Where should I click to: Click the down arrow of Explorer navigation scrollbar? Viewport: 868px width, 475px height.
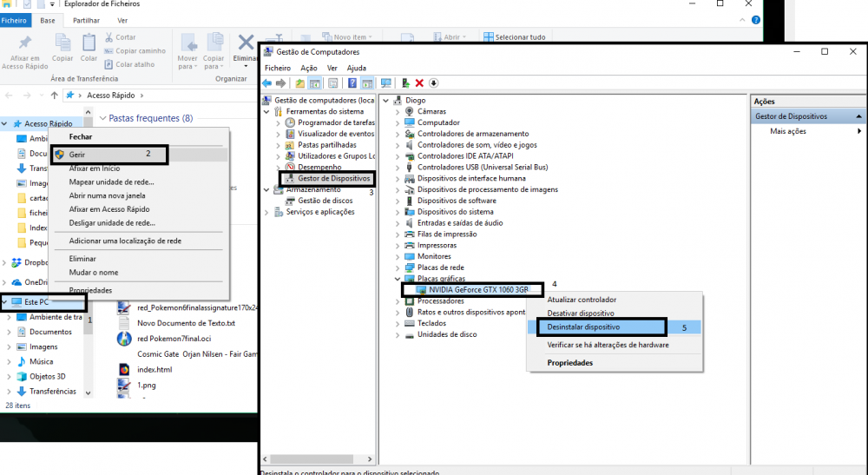click(x=88, y=393)
